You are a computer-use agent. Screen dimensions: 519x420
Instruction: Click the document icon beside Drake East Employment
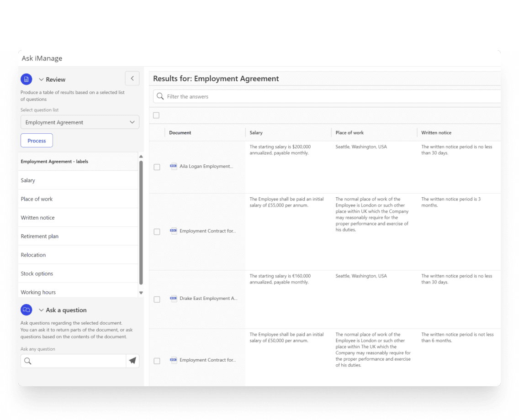tap(173, 298)
